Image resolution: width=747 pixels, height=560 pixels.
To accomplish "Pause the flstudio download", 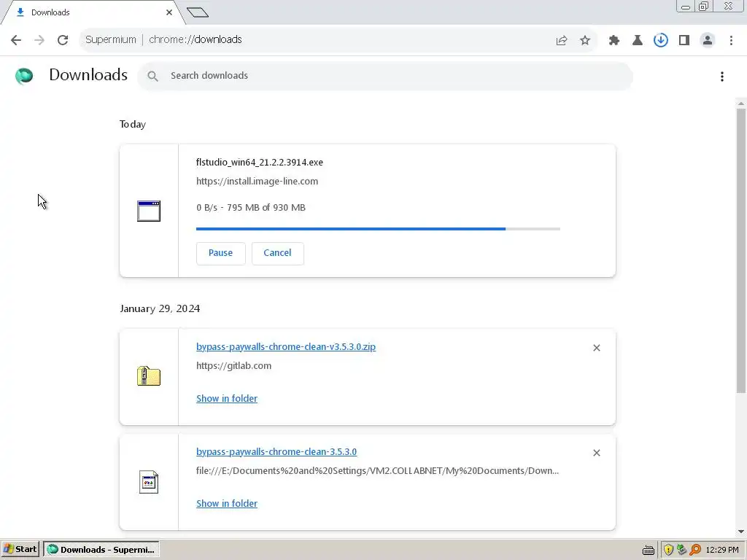I will [x=220, y=253].
